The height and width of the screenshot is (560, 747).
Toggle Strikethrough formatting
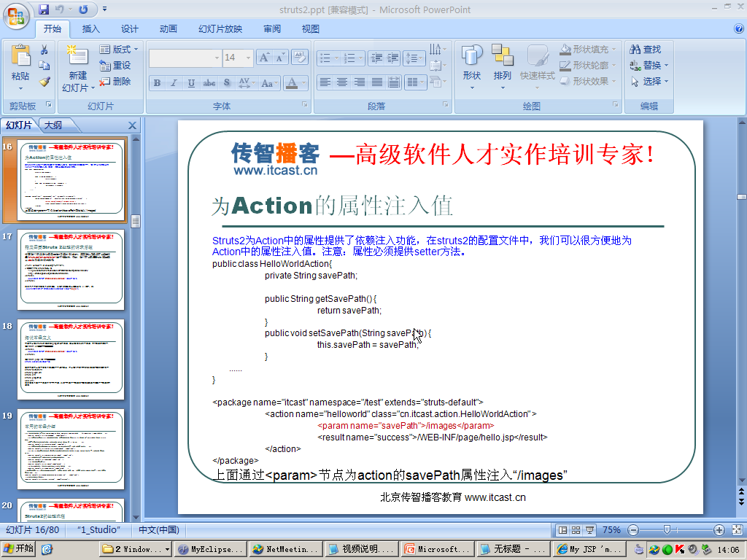coord(209,83)
